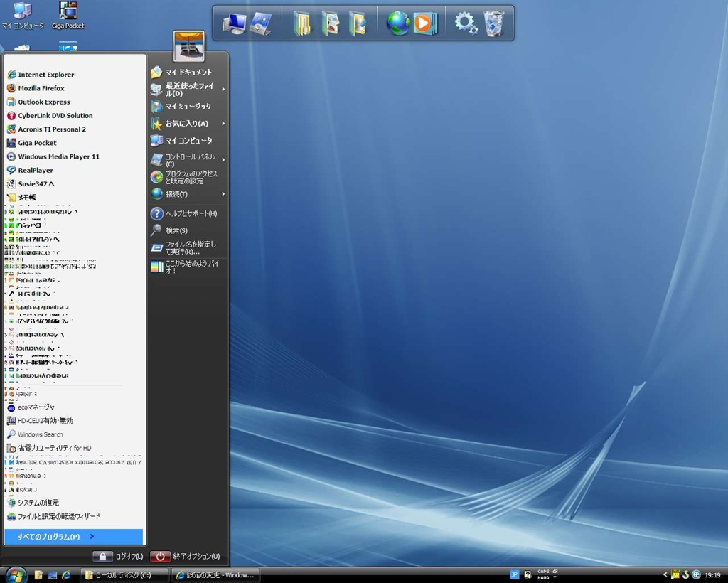Click the orange play media icon in dock

click(423, 23)
